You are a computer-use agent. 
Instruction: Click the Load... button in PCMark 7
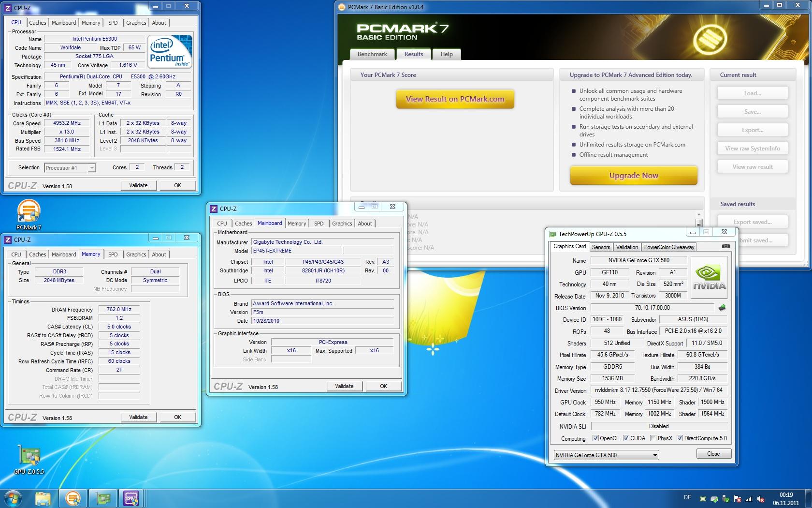pos(753,93)
